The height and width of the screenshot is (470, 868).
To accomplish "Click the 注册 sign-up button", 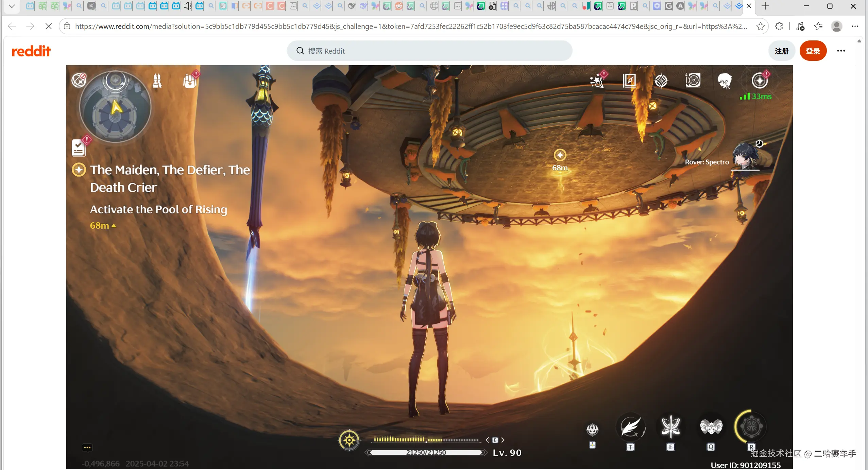I will coord(781,51).
